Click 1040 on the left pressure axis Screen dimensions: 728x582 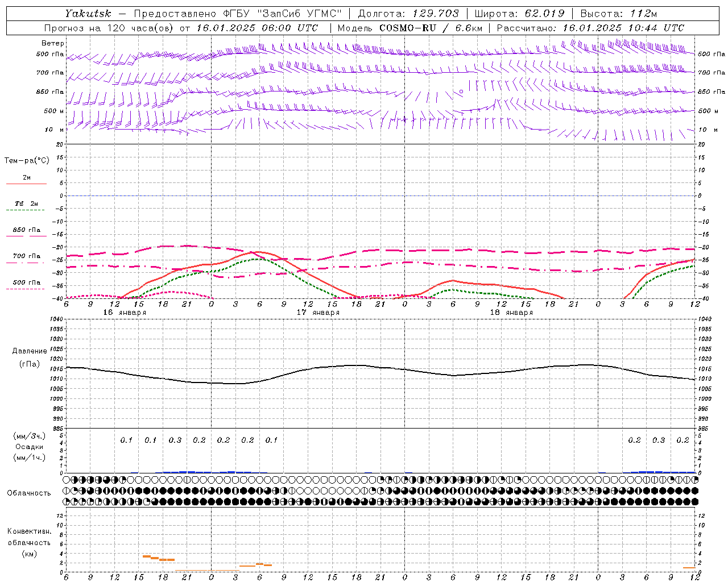coord(57,319)
